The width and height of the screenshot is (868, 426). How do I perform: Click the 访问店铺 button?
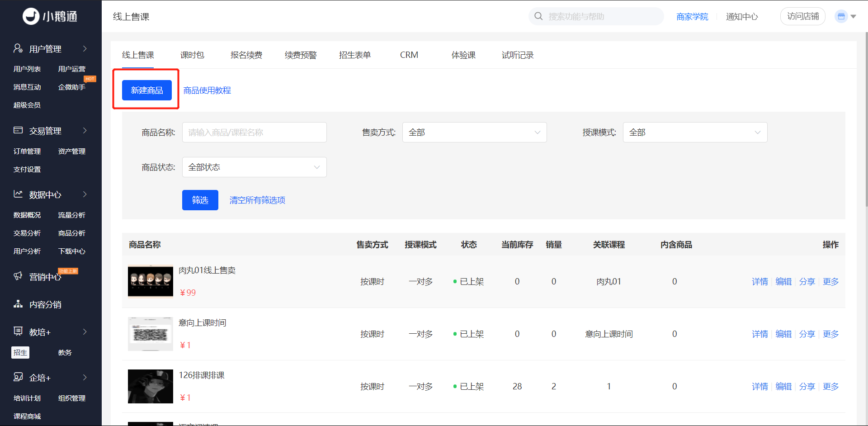(x=803, y=16)
